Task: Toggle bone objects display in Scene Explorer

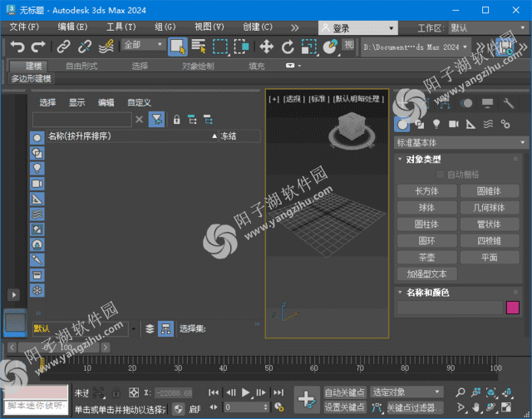Action: pos(37,260)
